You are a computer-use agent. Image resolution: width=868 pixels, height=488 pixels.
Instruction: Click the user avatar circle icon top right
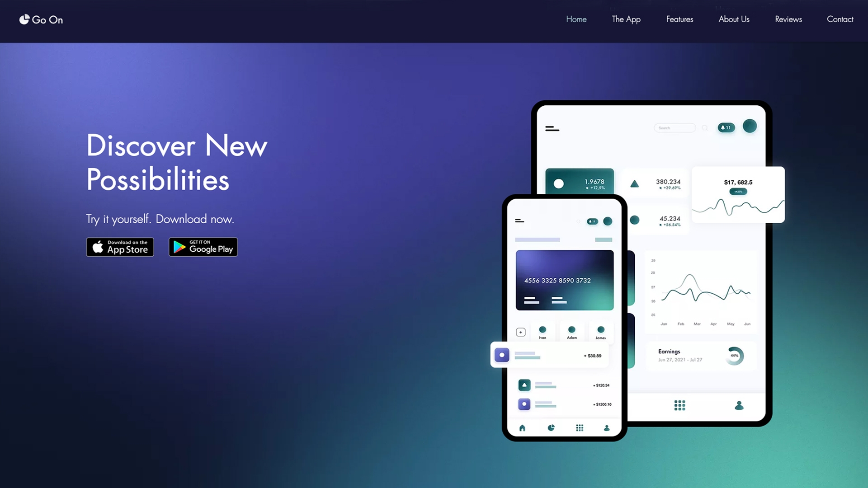[x=750, y=127]
